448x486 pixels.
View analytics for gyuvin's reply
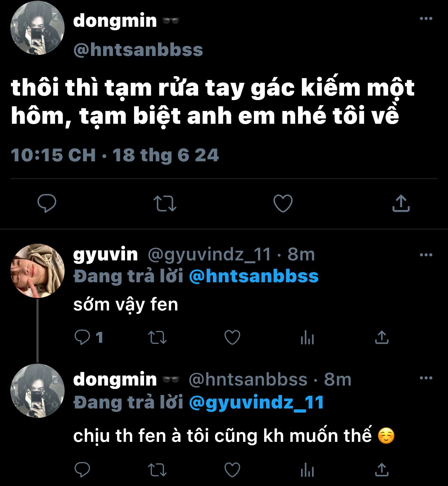[307, 337]
